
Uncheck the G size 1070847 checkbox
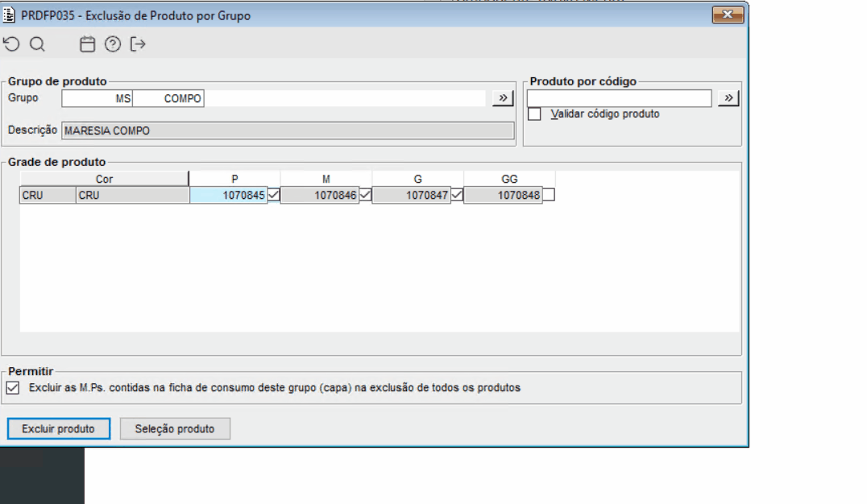tap(457, 195)
